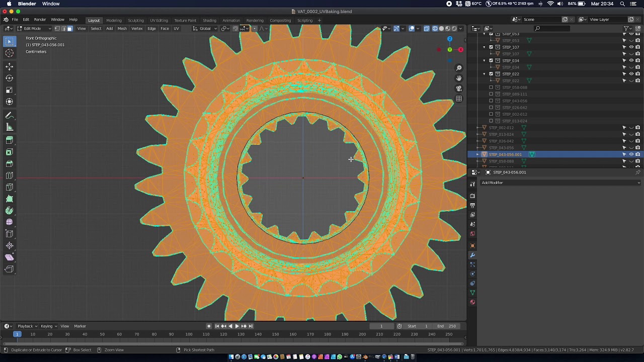The image size is (644, 362).
Task: Enable face select mode
Action: pos(69,28)
